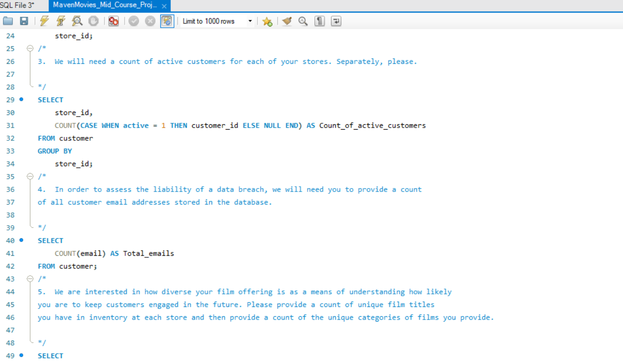Open a SQL script file (folder icon)
Viewport: 623px width, 364px height.
tap(8, 21)
